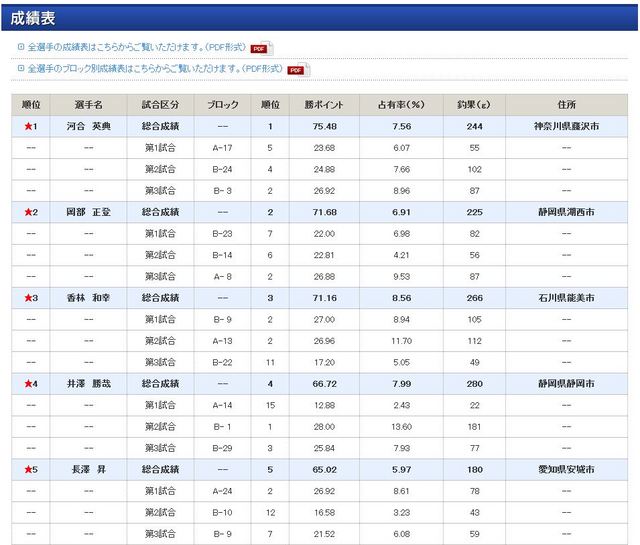640x545 pixels.
Task: Click the 勝ポイント column header
Action: (324, 105)
